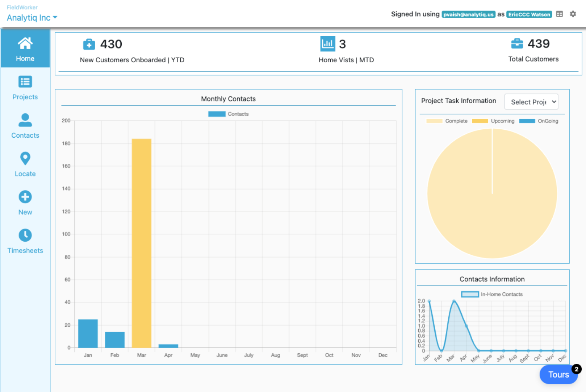The height and width of the screenshot is (392, 586).
Task: Click the New Customers Onboarded medical bag icon
Action: pyautogui.click(x=89, y=44)
